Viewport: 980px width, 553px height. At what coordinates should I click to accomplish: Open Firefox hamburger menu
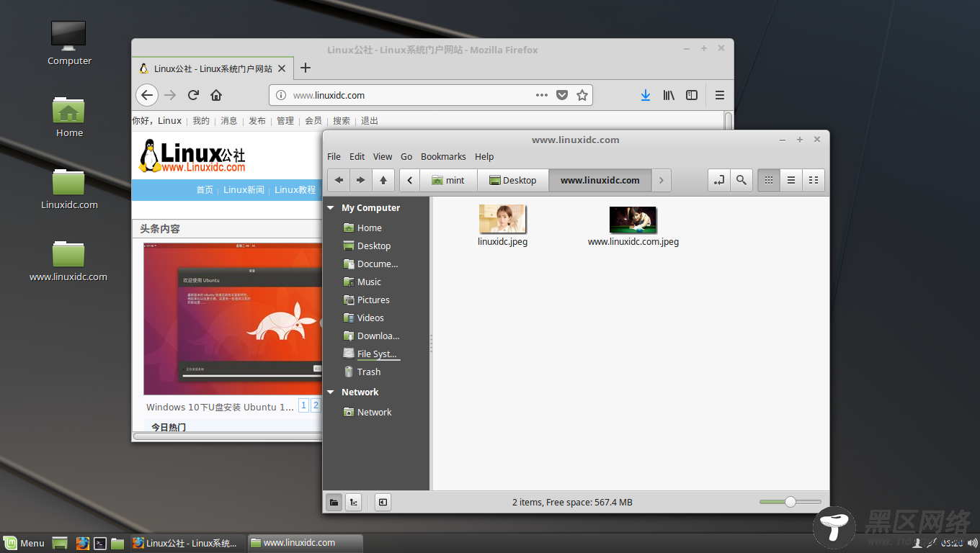(719, 95)
